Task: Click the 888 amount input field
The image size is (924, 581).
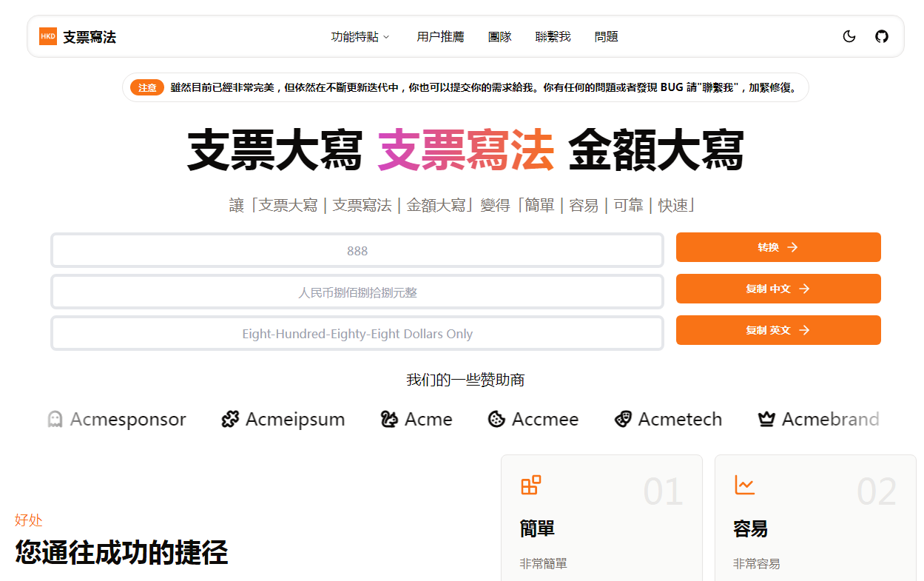Action: [357, 250]
